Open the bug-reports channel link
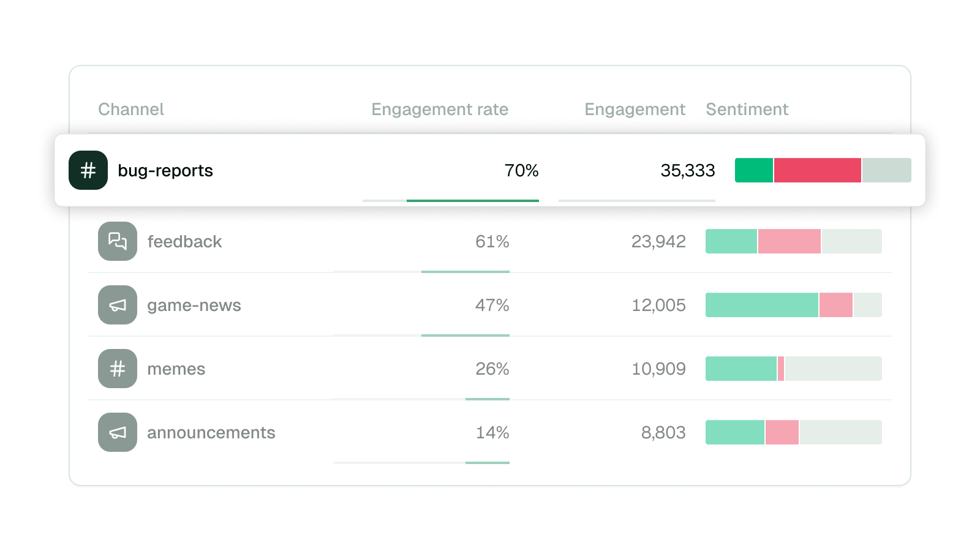The image size is (980, 551). (164, 171)
